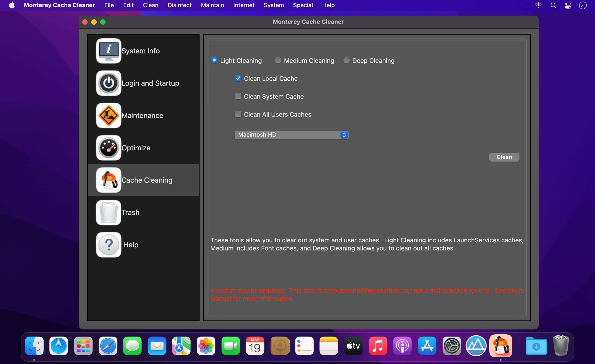Click the window title "Monterey Cache Cleaner"

click(308, 22)
